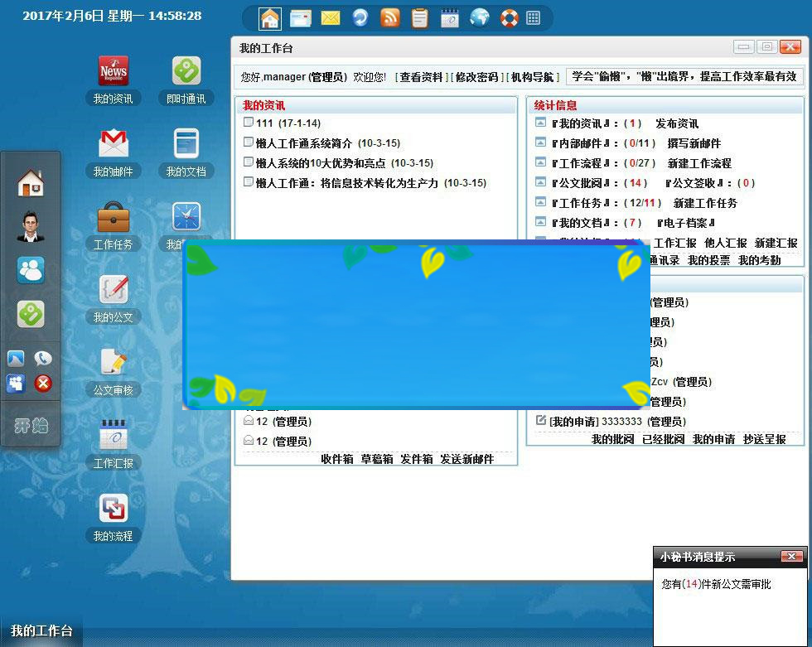
Task: Open the 修改密码 link
Action: click(476, 77)
